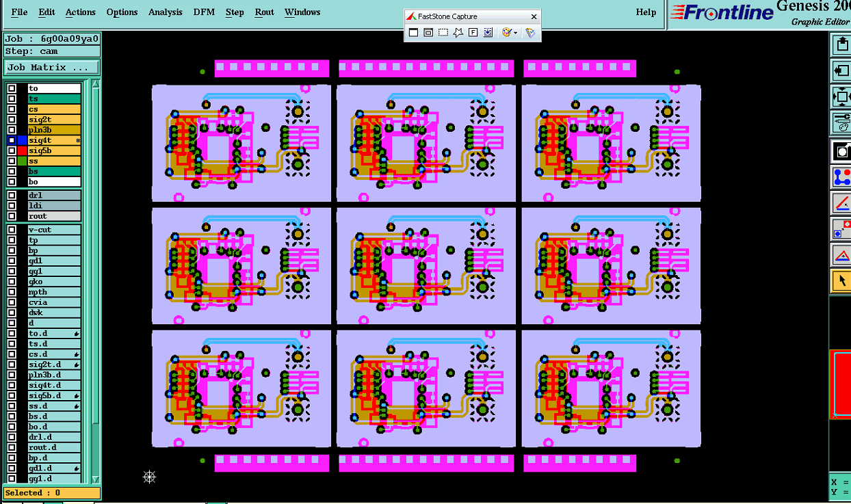Select the blue connected-nodes net icon

(x=841, y=177)
